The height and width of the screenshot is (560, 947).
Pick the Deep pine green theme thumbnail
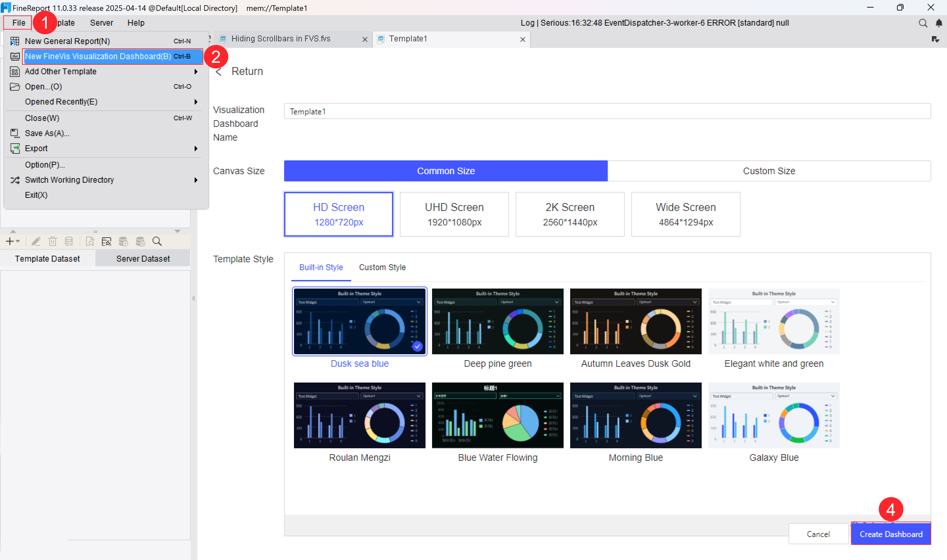click(x=498, y=321)
